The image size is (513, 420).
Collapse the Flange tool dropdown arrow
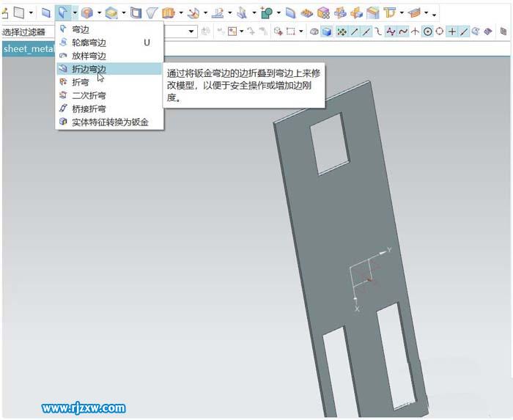[75, 13]
